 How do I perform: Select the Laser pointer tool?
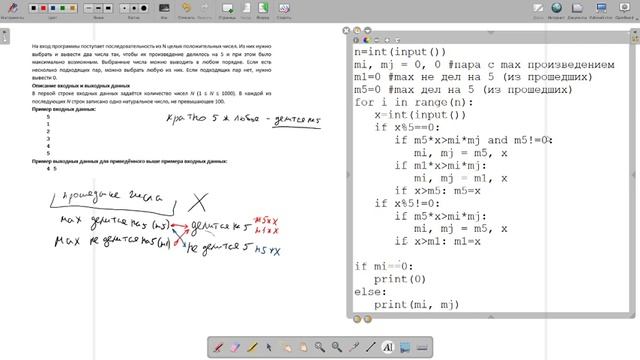354,347
